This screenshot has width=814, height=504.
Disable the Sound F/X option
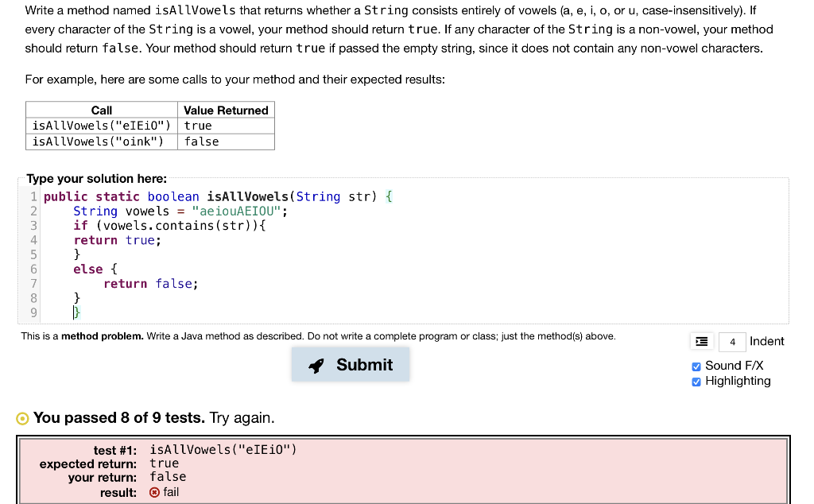696,366
